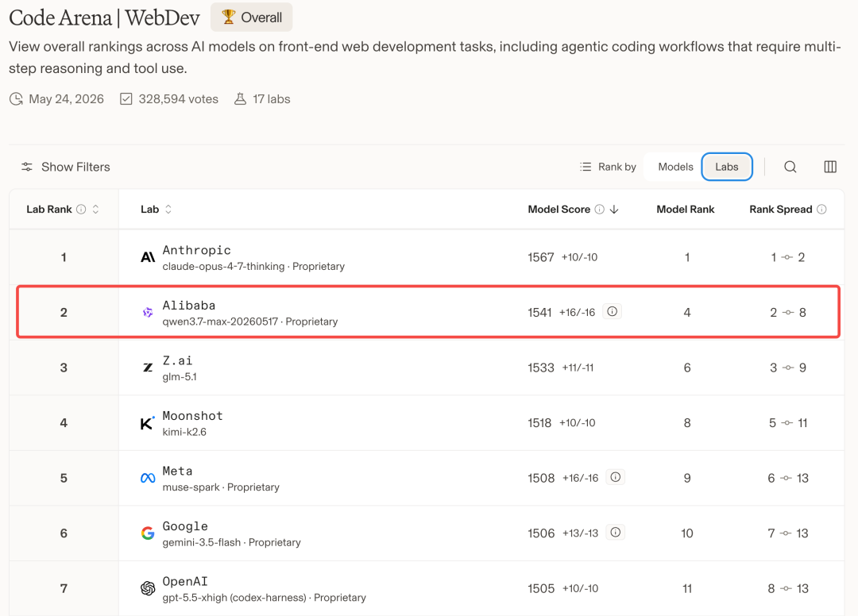Image resolution: width=858 pixels, height=616 pixels.
Task: Click the clock icon beside May 24, 2026
Action: [17, 99]
